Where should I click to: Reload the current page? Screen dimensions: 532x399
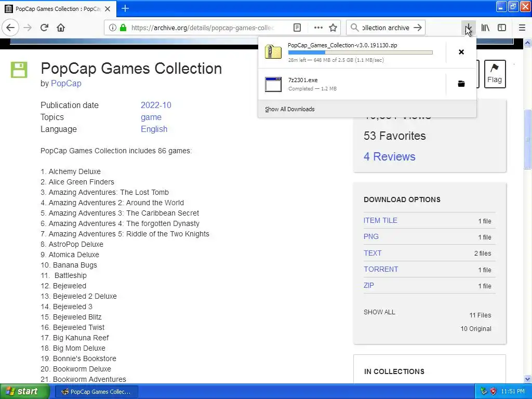[x=44, y=28]
